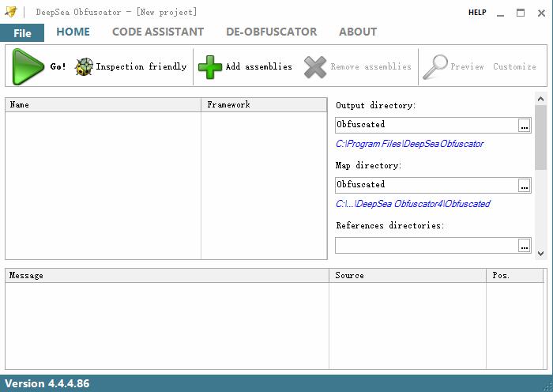553x392 pixels.
Task: Sort assemblies by Framework column header
Action: coord(264,105)
